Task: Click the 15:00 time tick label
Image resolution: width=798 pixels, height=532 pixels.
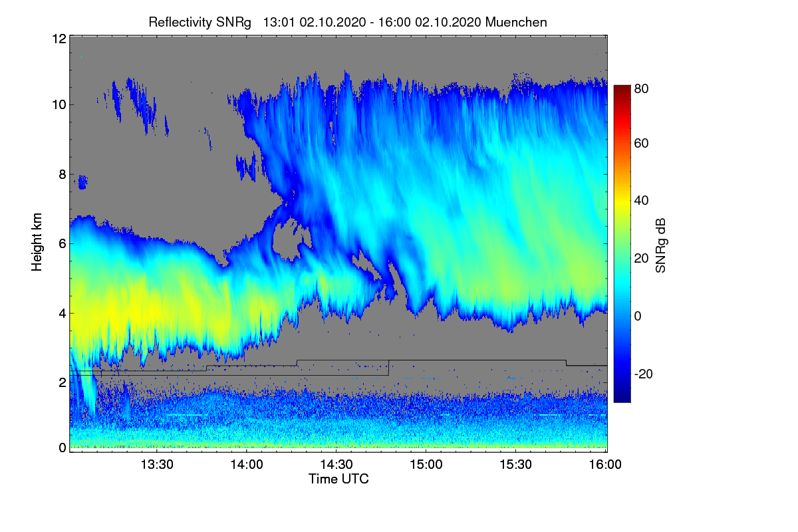Action: pos(426,465)
